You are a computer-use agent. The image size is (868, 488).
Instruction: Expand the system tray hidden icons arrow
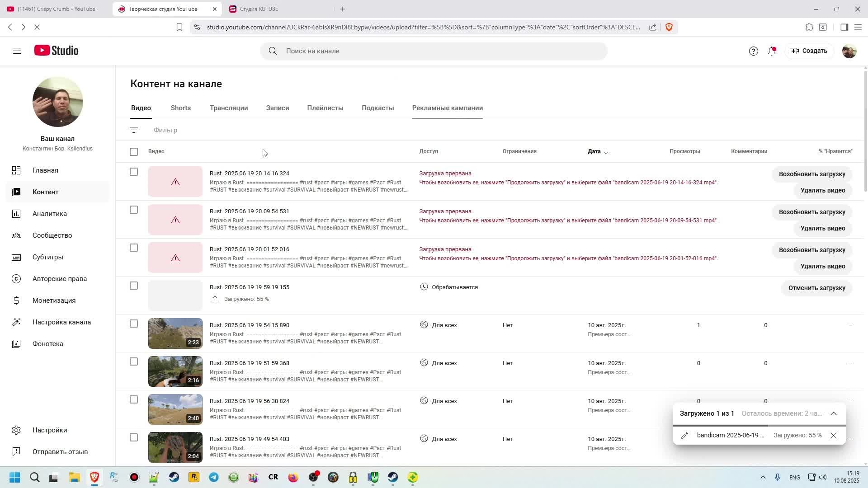[763, 477]
